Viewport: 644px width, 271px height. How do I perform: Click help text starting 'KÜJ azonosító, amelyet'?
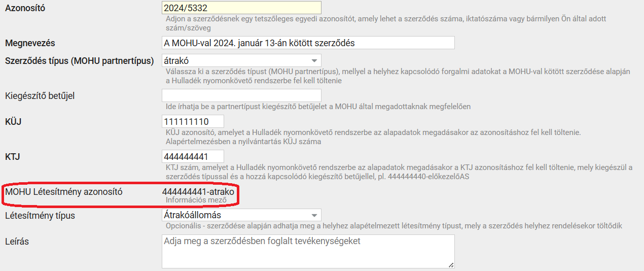pos(373,137)
